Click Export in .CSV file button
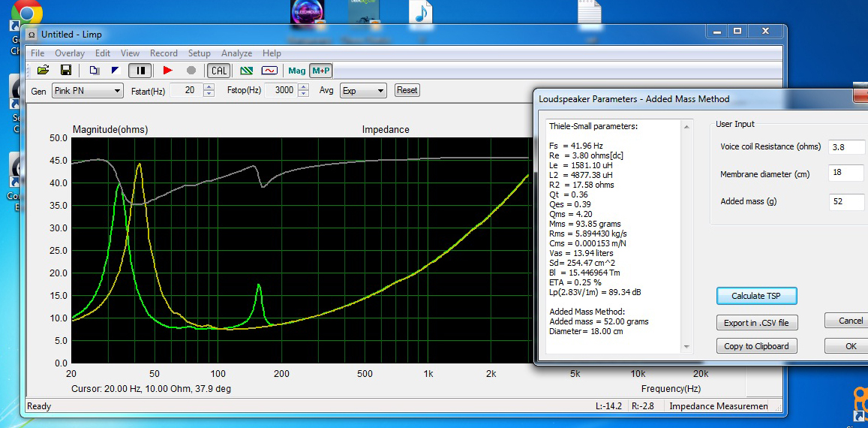 tap(756, 322)
